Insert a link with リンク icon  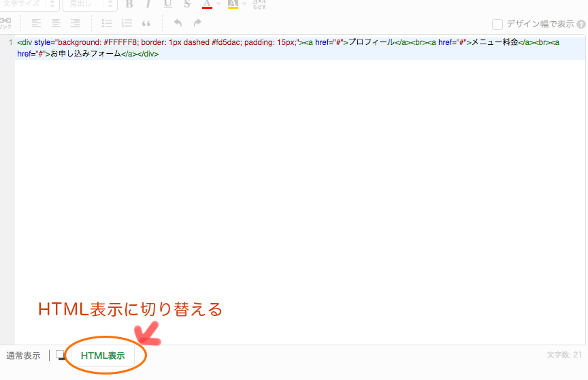[5, 23]
